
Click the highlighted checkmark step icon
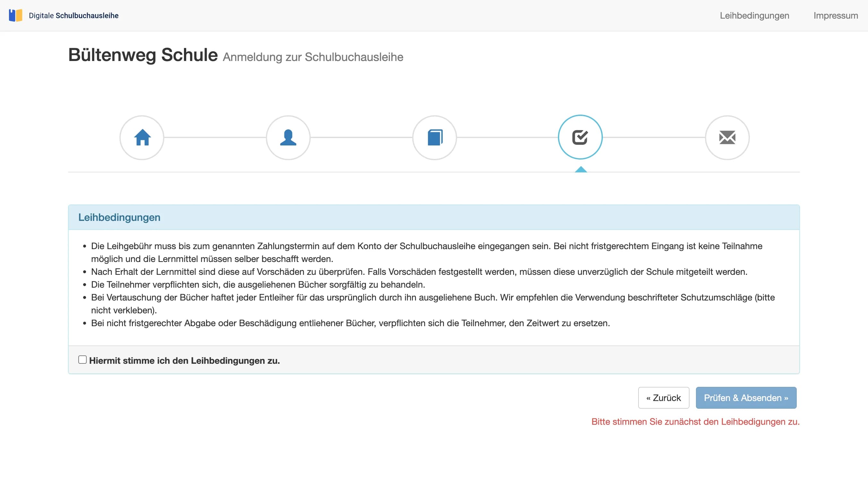click(580, 137)
